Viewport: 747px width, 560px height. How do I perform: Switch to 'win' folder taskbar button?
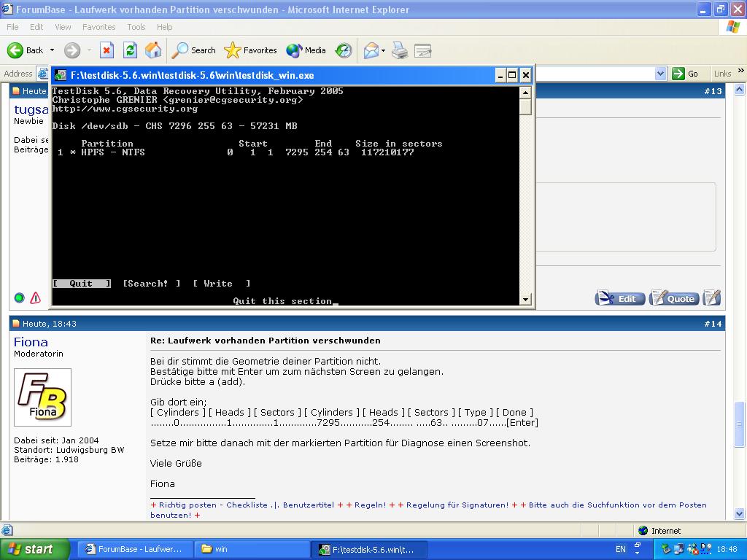click(252, 549)
